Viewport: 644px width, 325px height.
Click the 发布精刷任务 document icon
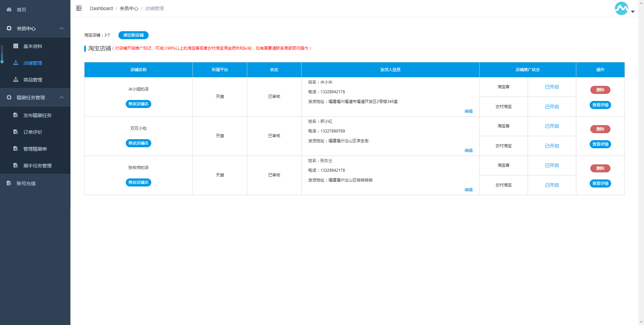click(x=15, y=115)
